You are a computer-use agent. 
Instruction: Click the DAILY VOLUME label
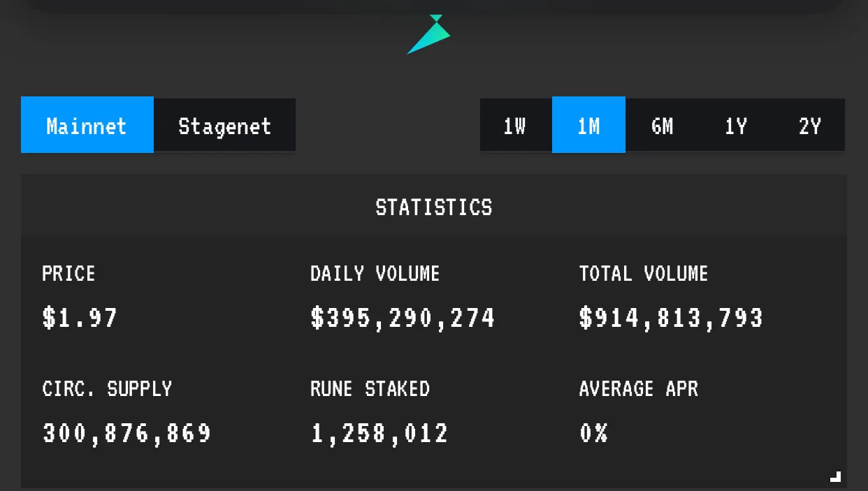pyautogui.click(x=375, y=273)
